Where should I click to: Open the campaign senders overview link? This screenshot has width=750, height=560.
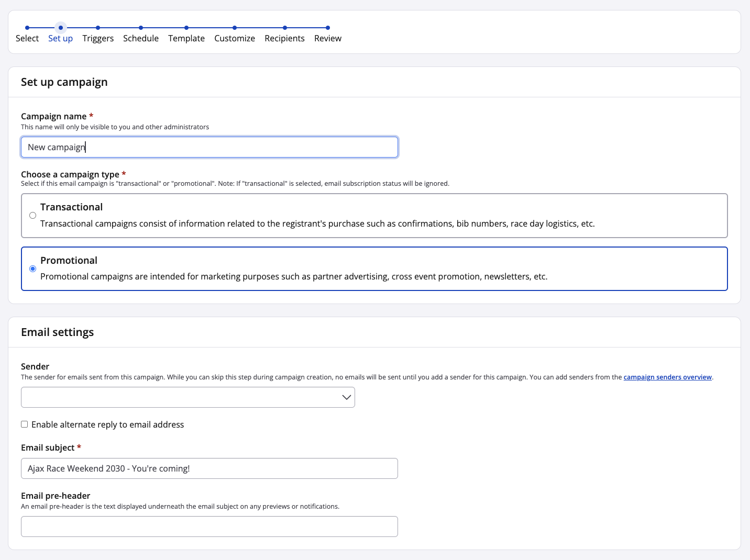667,377
